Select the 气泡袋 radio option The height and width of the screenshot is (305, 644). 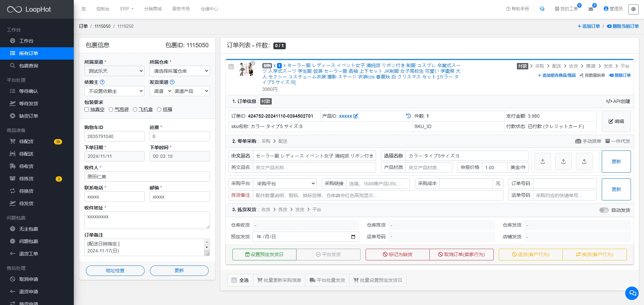click(x=111, y=110)
